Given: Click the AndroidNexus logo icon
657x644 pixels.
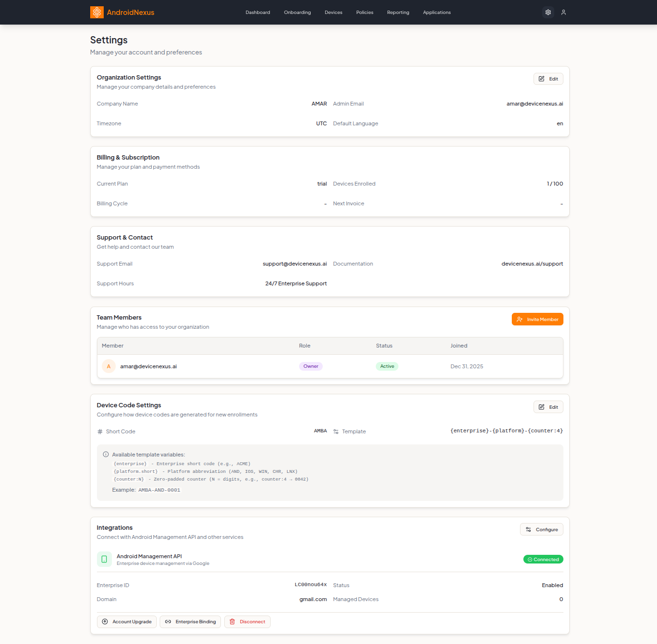Looking at the screenshot, I should click(96, 12).
